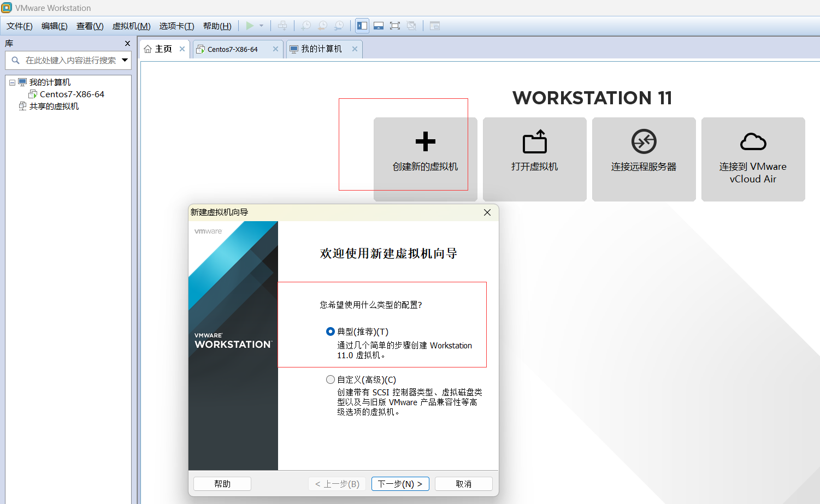
Task: Click the 取消 button in the wizard
Action: tap(464, 484)
